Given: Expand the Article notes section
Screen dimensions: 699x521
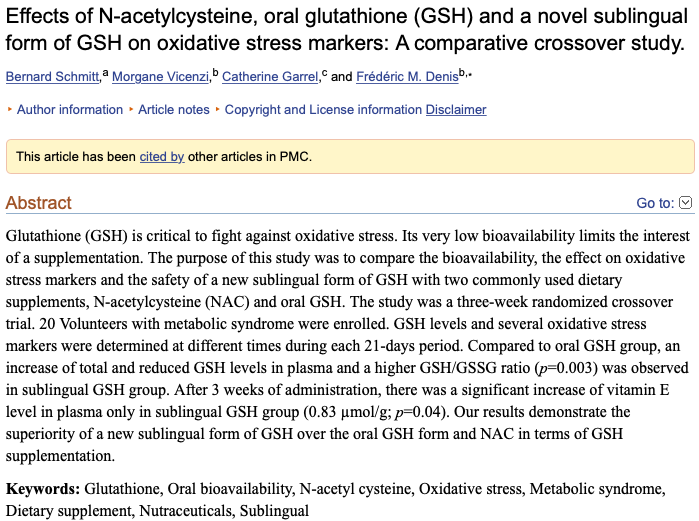Looking at the screenshot, I should [174, 110].
